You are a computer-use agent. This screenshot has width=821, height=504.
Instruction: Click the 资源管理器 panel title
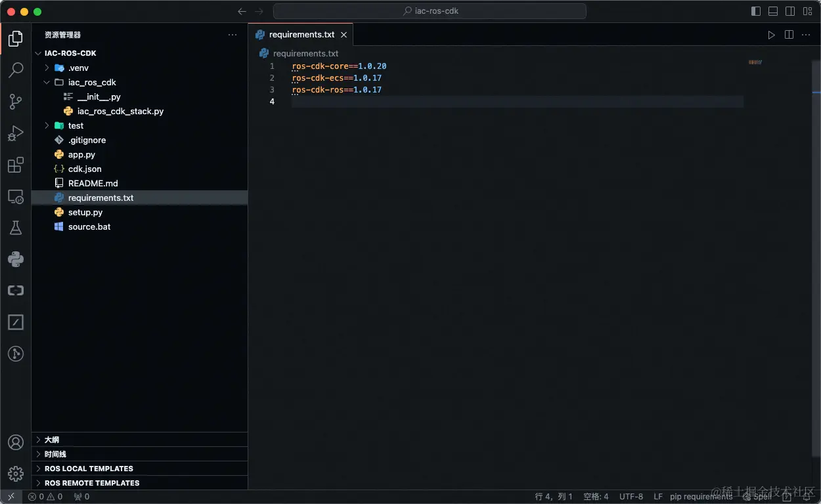(62, 35)
